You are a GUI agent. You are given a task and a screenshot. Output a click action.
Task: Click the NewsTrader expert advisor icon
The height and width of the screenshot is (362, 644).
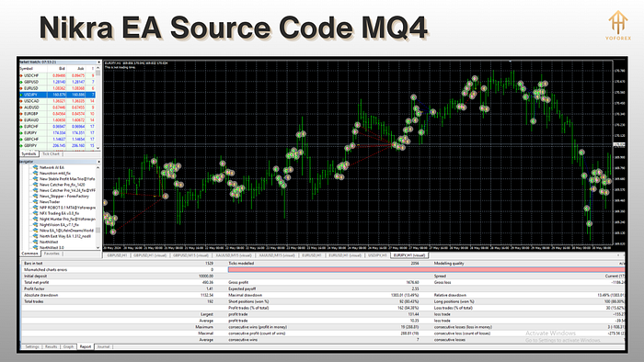click(36, 202)
